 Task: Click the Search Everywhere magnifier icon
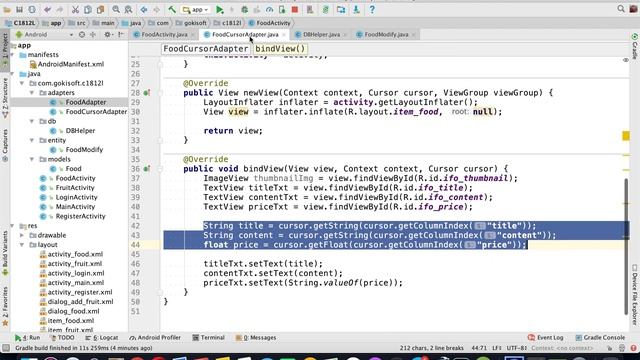621,9
